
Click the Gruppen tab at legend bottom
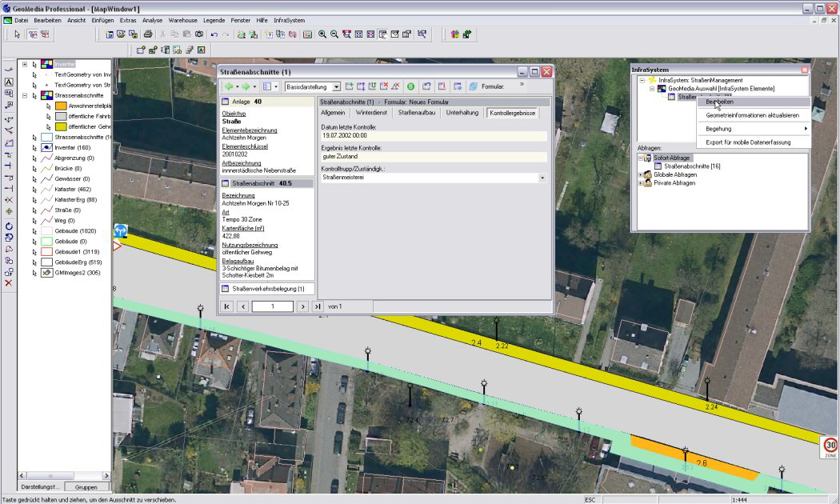pos(86,486)
